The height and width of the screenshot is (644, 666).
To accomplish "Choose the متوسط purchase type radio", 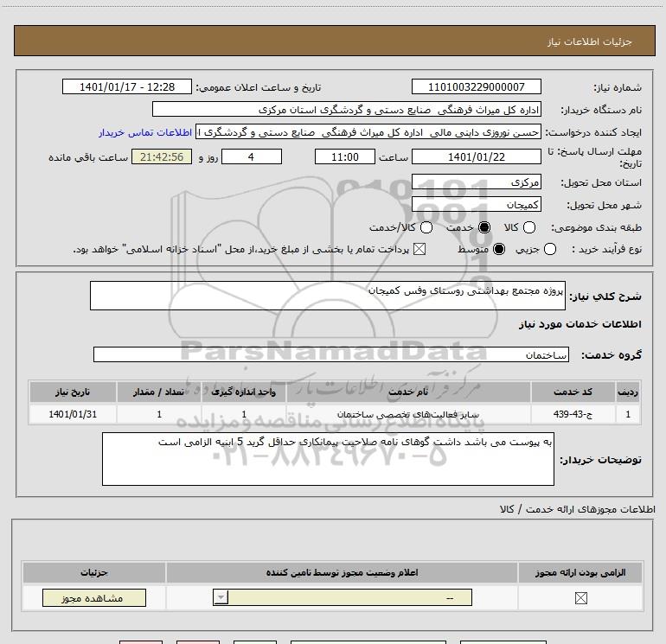I will click(499, 249).
